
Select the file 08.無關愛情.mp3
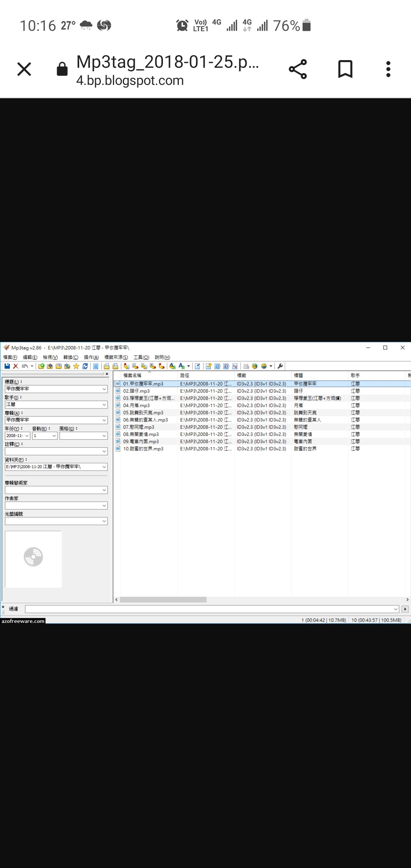(141, 434)
